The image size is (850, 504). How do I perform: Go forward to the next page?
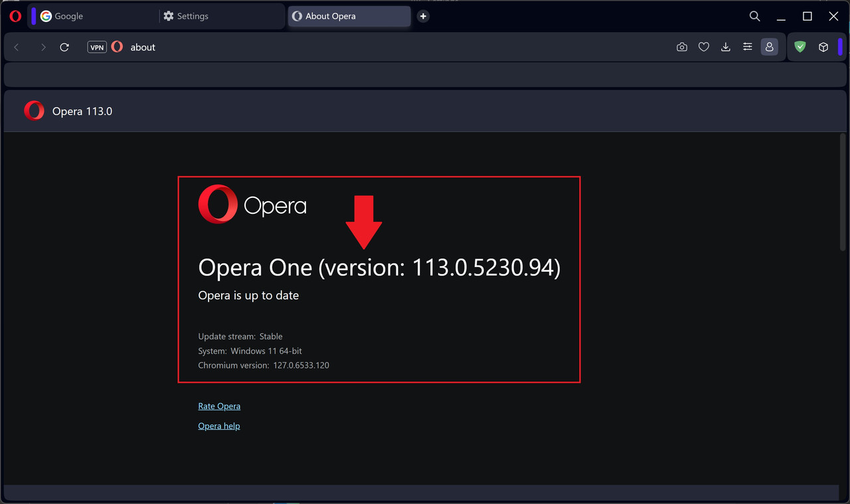pyautogui.click(x=43, y=47)
